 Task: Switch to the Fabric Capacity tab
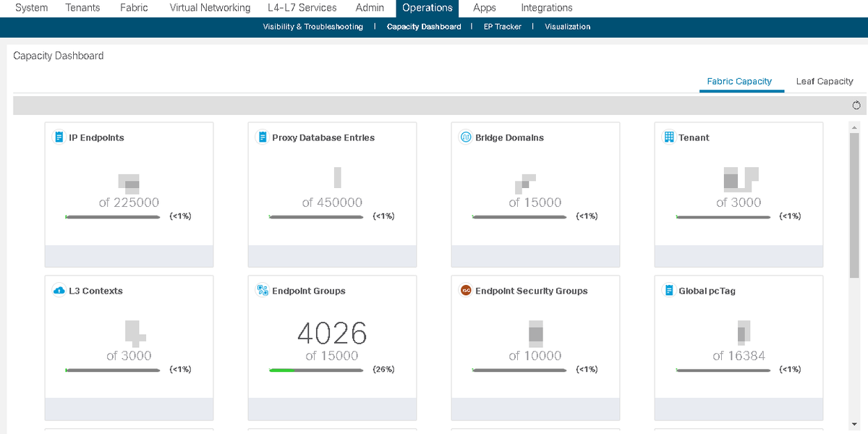[739, 82]
